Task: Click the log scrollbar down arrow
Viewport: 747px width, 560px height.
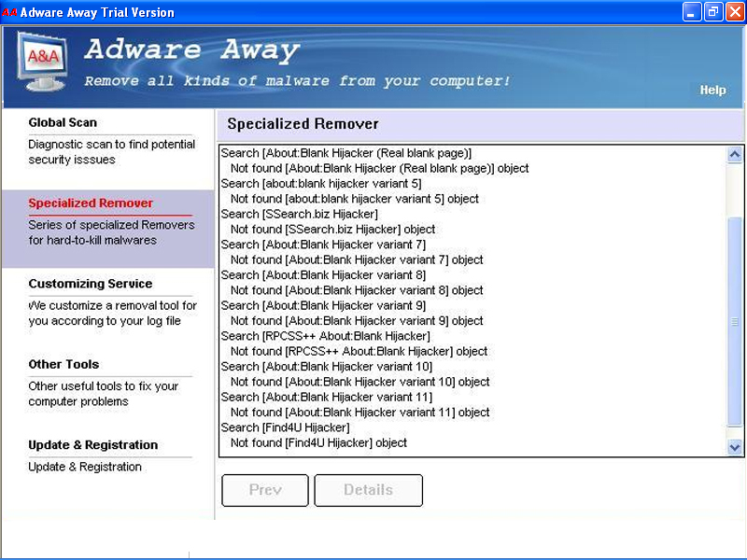Action: coord(735,447)
